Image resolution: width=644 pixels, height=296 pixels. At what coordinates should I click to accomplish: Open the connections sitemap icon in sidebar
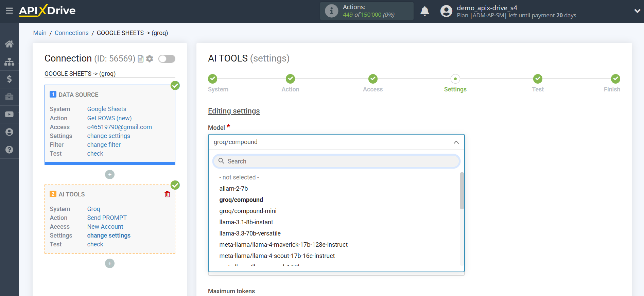coord(9,62)
